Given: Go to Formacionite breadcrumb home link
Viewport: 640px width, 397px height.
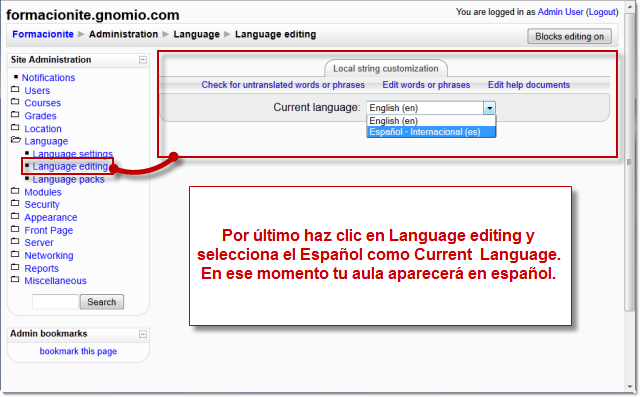Looking at the screenshot, I should coord(43,34).
